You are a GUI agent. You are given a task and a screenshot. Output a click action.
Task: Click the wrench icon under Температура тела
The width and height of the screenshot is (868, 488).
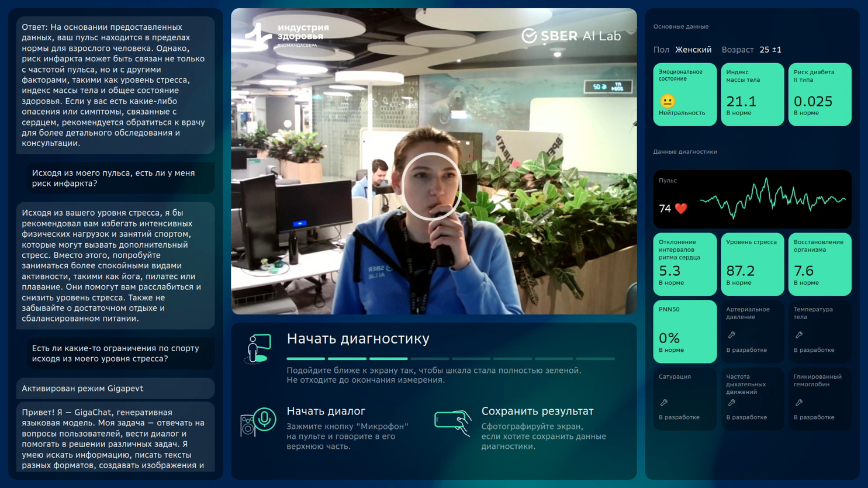pos(798,335)
